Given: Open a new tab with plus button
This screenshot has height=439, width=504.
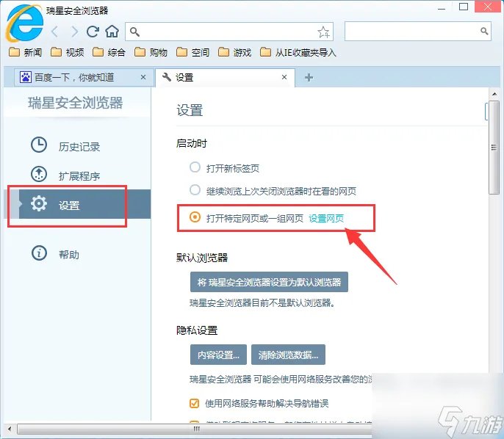Looking at the screenshot, I should click(309, 77).
